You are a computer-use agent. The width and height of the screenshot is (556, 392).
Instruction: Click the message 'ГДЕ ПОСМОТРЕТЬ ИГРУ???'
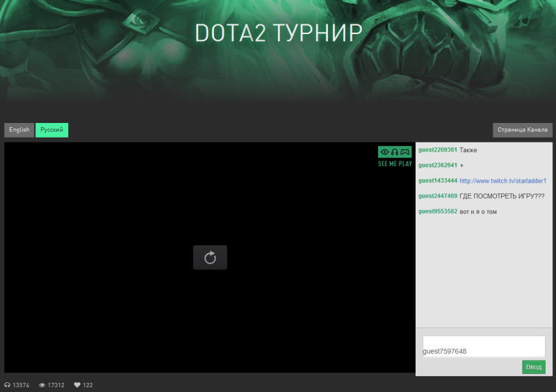(x=502, y=196)
